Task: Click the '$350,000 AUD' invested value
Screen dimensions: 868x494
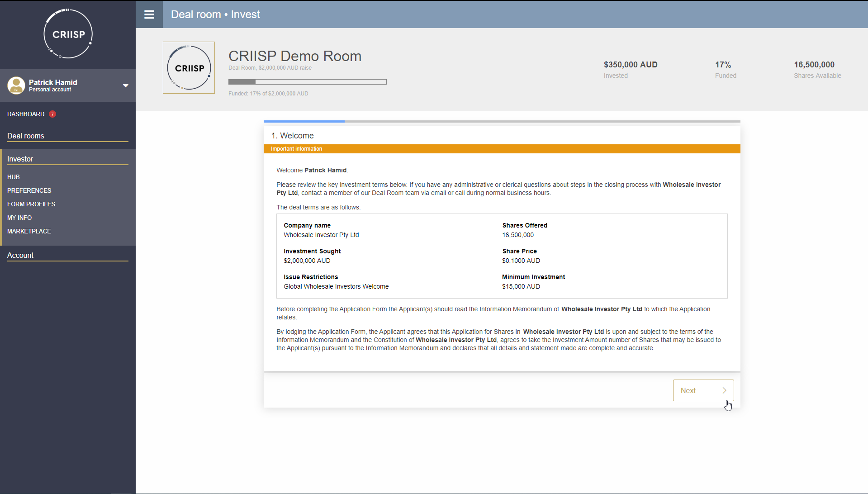Action: point(631,65)
